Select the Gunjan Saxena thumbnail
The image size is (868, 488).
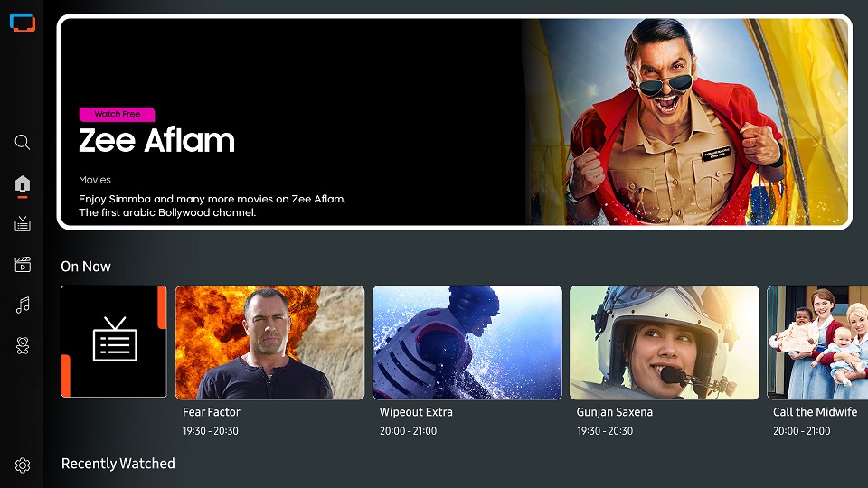(664, 342)
